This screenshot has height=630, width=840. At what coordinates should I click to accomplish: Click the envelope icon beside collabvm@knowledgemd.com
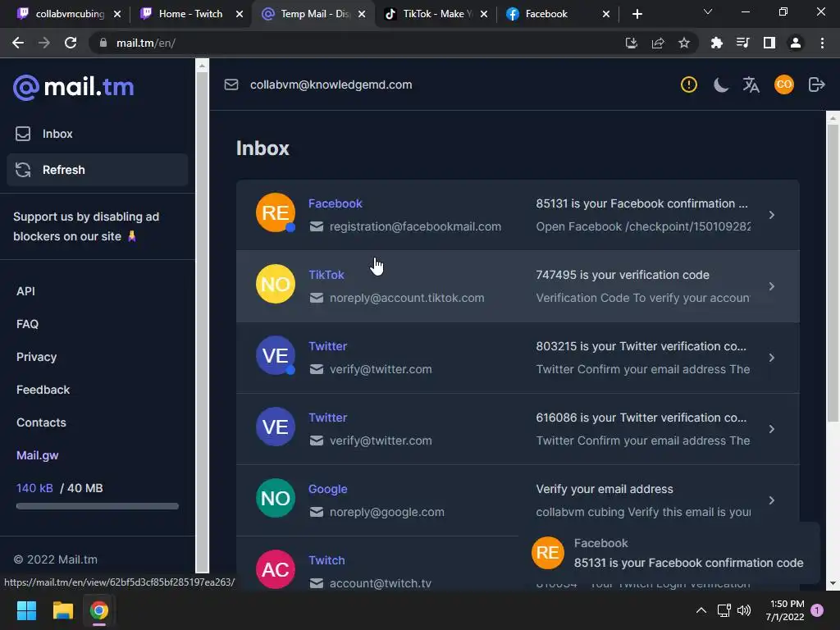231,84
